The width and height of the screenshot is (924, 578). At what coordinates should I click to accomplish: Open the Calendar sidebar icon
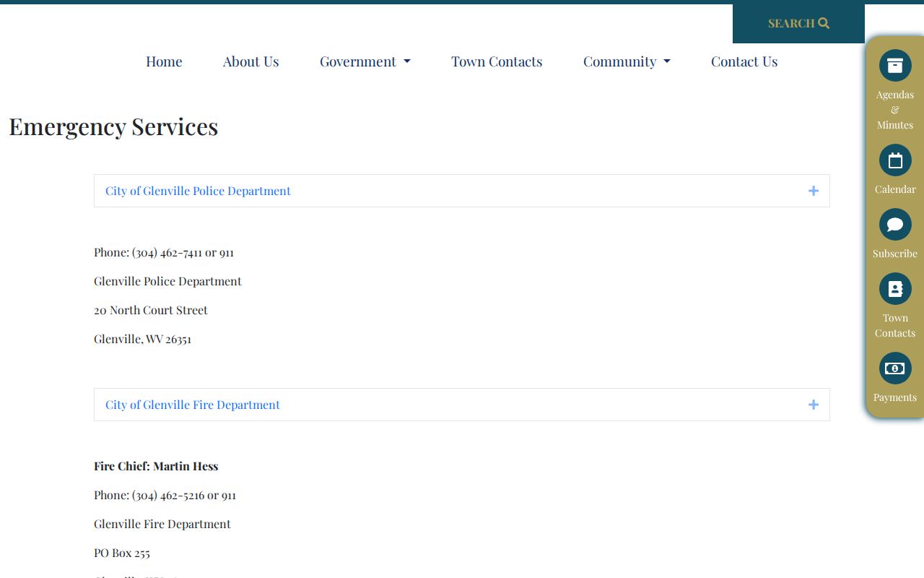coord(895,160)
